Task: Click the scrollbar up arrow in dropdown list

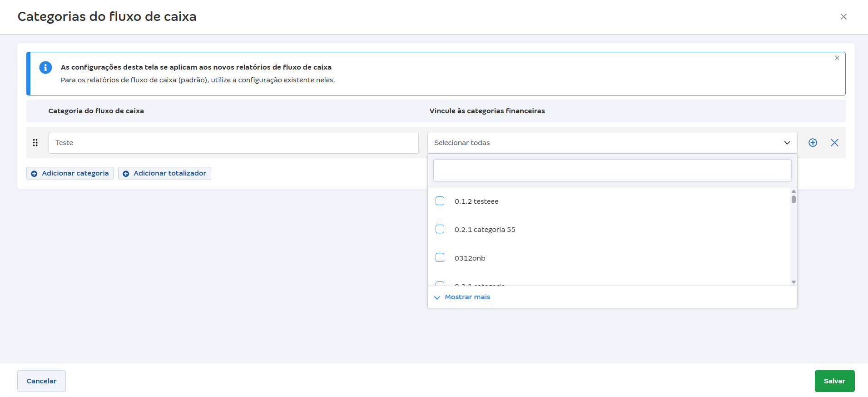Action: coord(794,191)
